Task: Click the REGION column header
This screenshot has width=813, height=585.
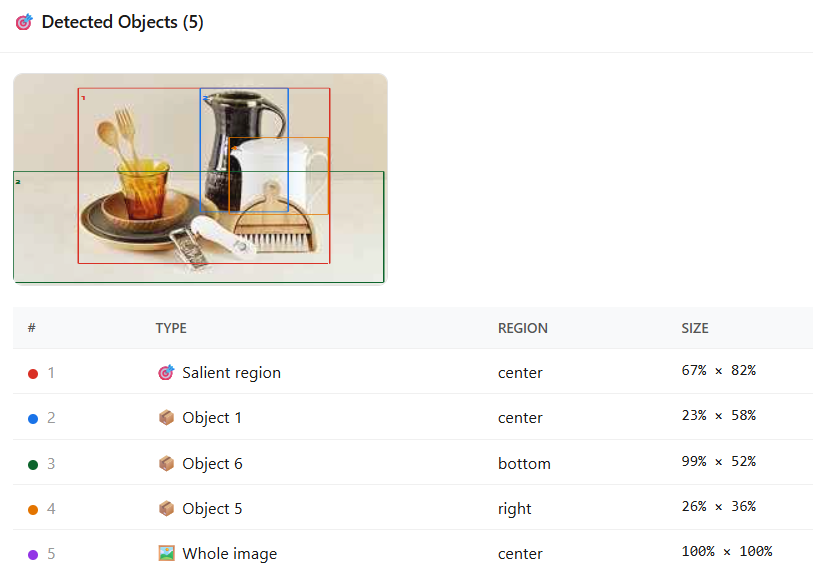Action: (522, 328)
